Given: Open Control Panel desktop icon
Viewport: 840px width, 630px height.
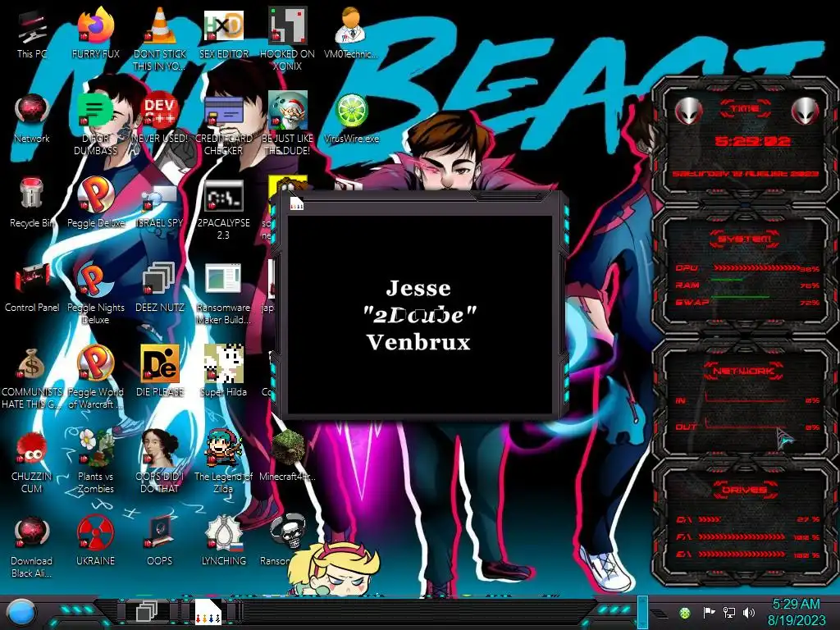Looking at the screenshot, I should click(x=32, y=280).
